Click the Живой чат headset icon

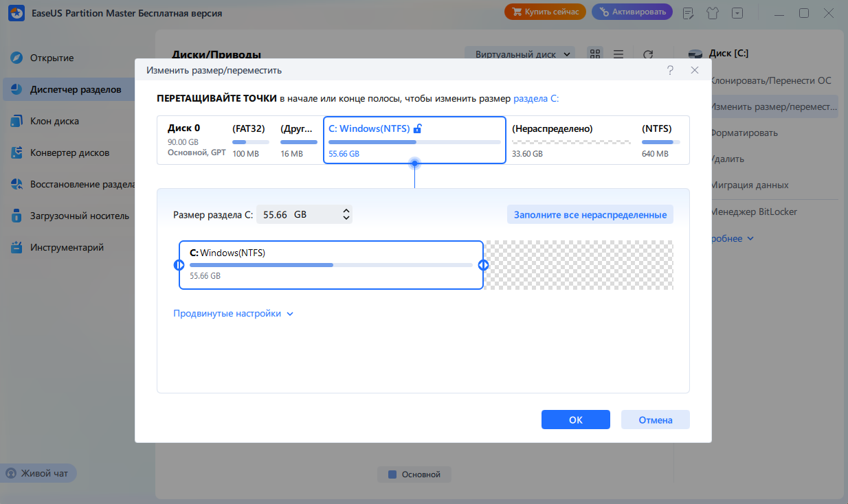(x=11, y=473)
